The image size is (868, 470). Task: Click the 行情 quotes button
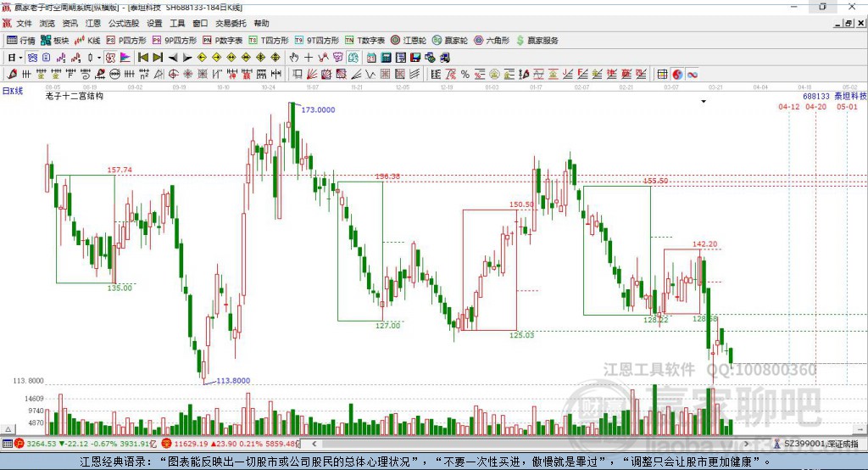[x=21, y=41]
